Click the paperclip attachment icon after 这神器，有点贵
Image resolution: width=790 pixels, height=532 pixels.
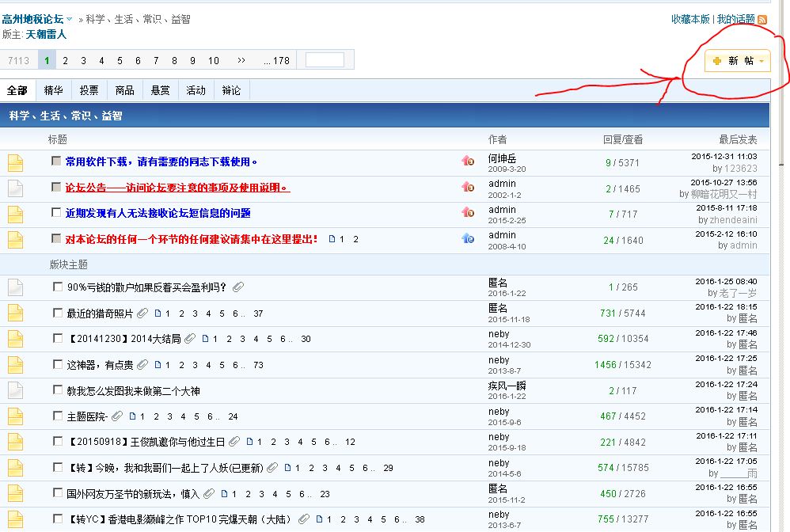(142, 365)
